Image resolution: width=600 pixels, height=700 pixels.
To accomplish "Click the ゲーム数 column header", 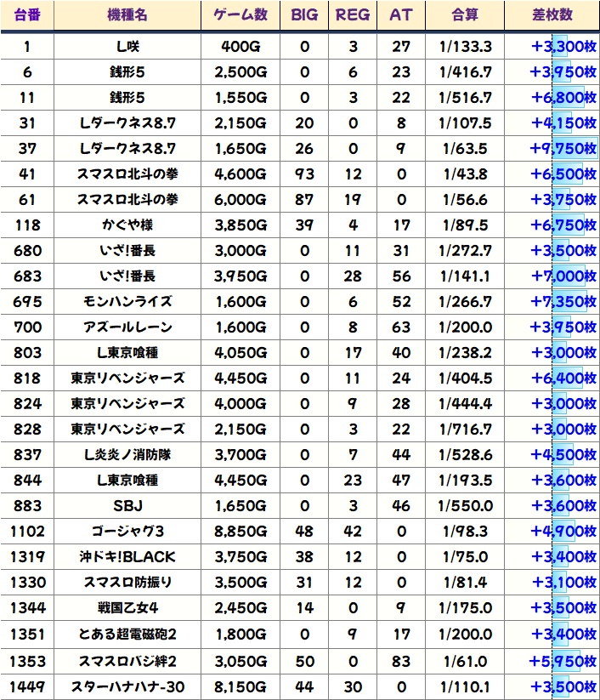I will coord(241,15).
